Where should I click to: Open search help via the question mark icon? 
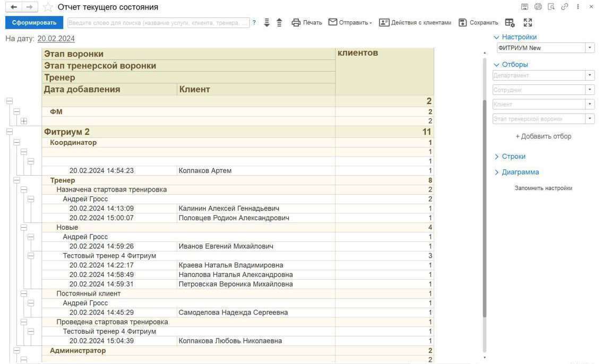254,23
